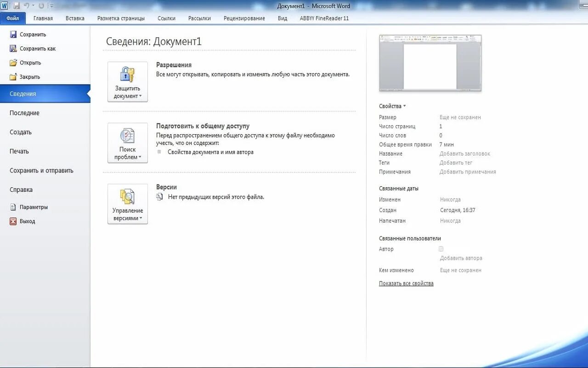Click the Redo icon in quick access toolbar

[41, 6]
